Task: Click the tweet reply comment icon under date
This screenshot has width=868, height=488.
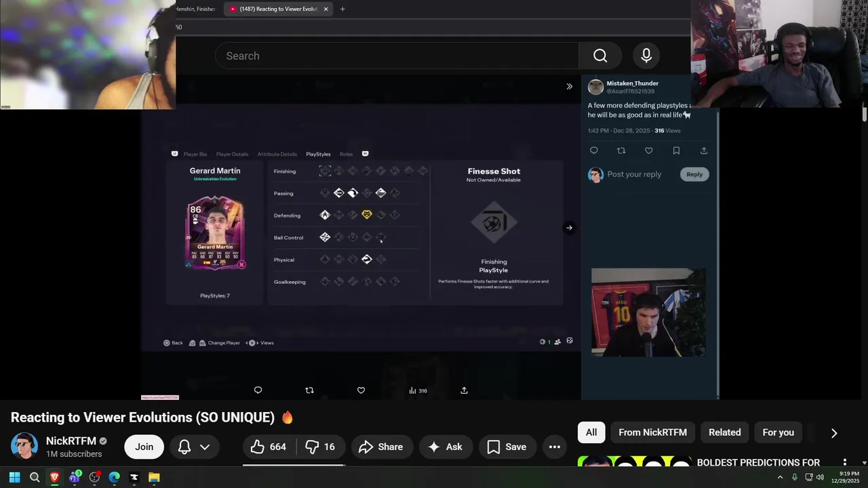Action: click(594, 150)
